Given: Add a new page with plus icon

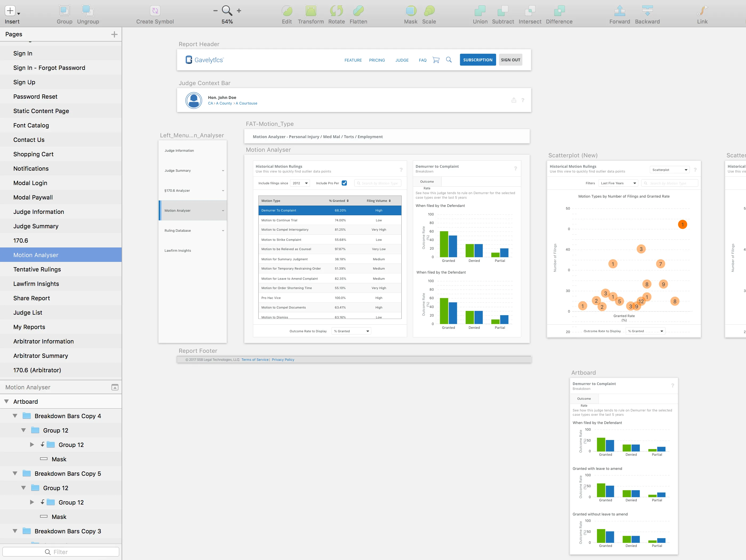Looking at the screenshot, I should tap(114, 34).
